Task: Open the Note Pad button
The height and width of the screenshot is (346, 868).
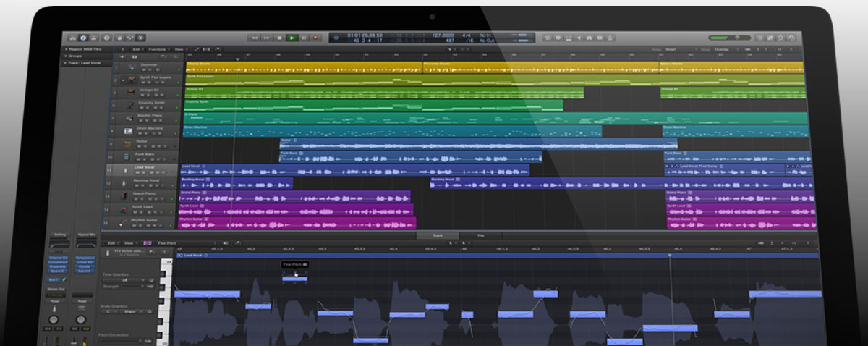Action: (770, 37)
